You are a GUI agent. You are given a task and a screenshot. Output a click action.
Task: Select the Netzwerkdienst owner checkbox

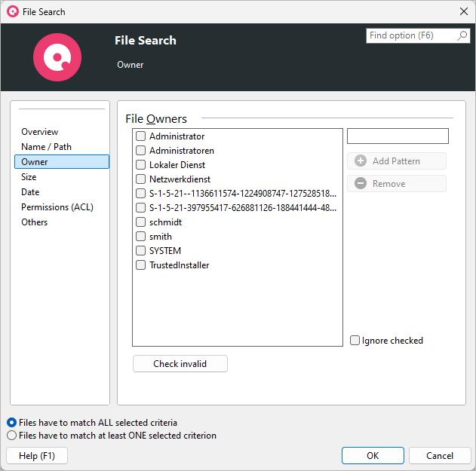141,179
